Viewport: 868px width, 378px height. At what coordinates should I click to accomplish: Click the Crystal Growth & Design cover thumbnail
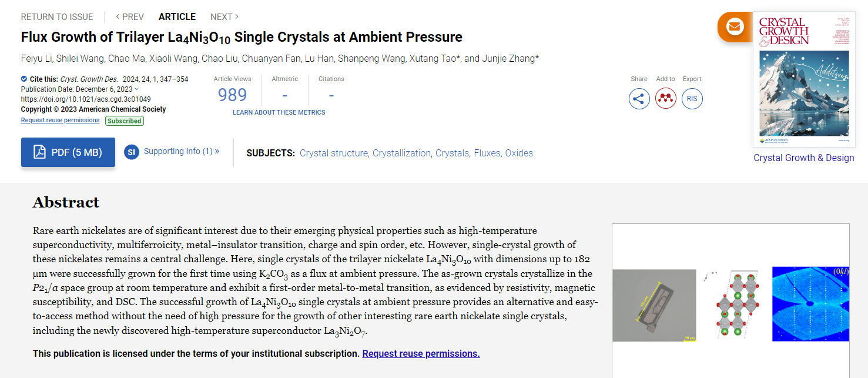pos(804,81)
